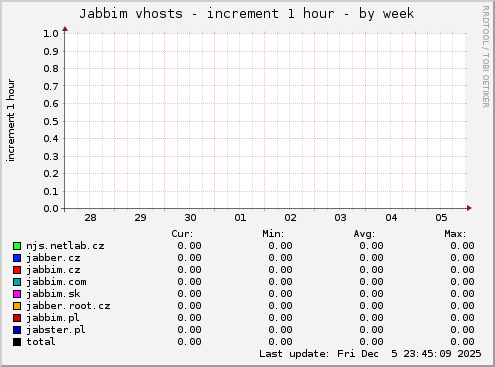The image size is (495, 367).
Task: Select the jabbim.pl legend label
Action: [x=53, y=318]
